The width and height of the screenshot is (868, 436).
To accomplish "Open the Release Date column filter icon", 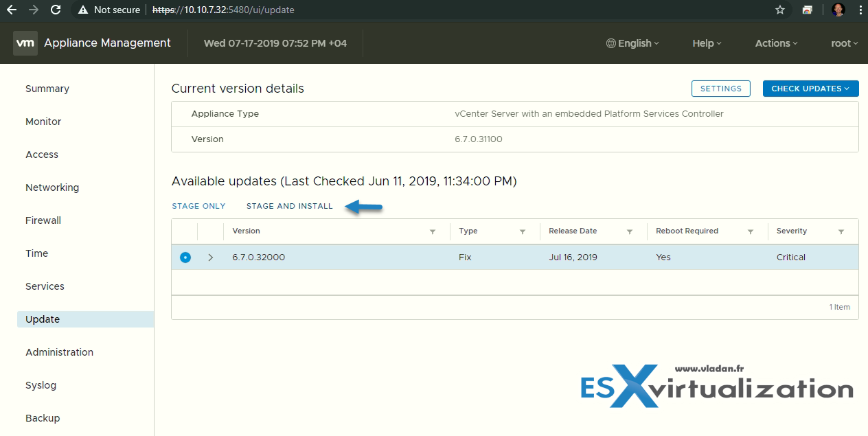I will [630, 232].
